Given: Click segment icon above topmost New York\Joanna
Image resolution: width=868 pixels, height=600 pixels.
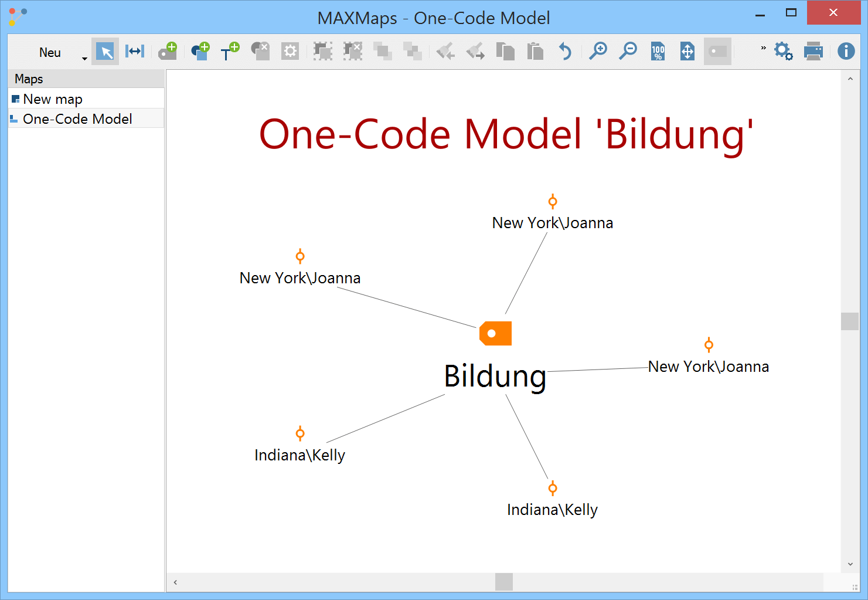Looking at the screenshot, I should tap(553, 202).
